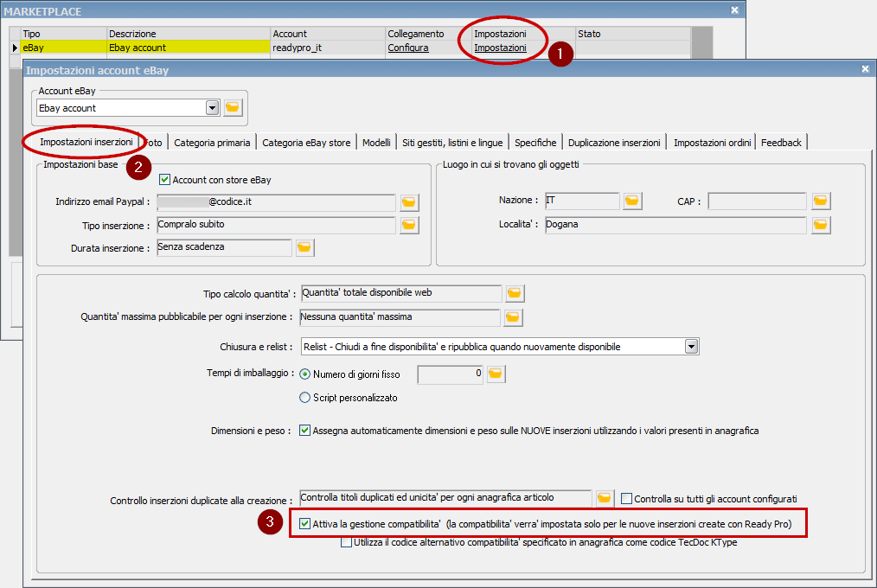
Task: Select Script personalizzato radio button
Action: 304,398
